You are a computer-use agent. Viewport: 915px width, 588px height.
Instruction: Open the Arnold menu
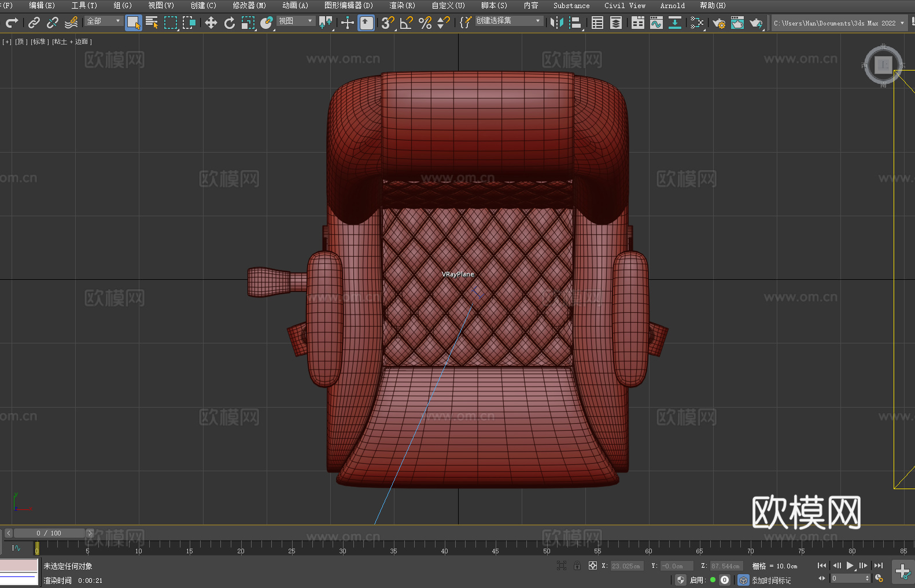pyautogui.click(x=672, y=5)
